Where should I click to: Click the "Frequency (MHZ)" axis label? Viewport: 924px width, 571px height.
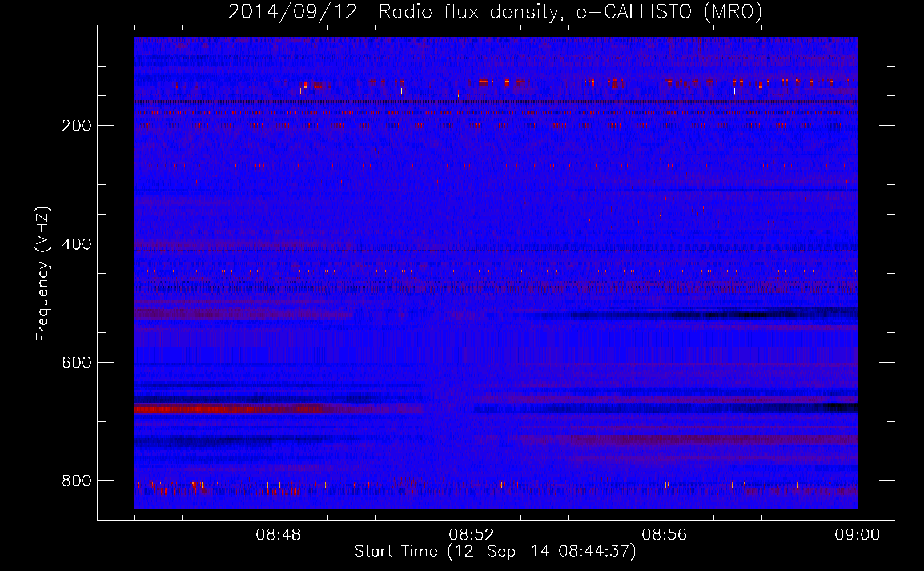[43, 274]
